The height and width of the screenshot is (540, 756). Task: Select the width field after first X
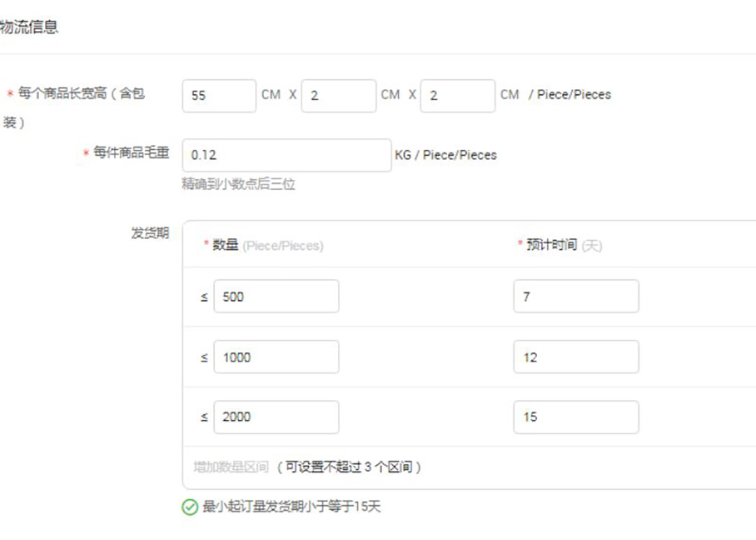click(338, 95)
